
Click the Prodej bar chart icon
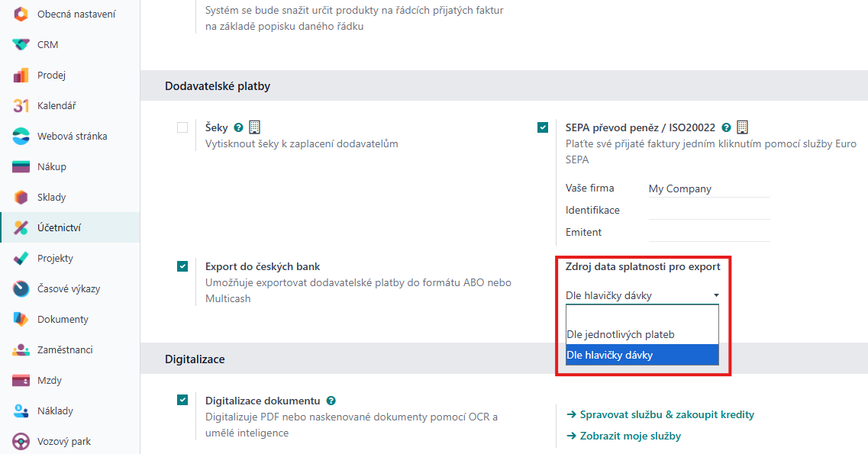click(x=21, y=76)
